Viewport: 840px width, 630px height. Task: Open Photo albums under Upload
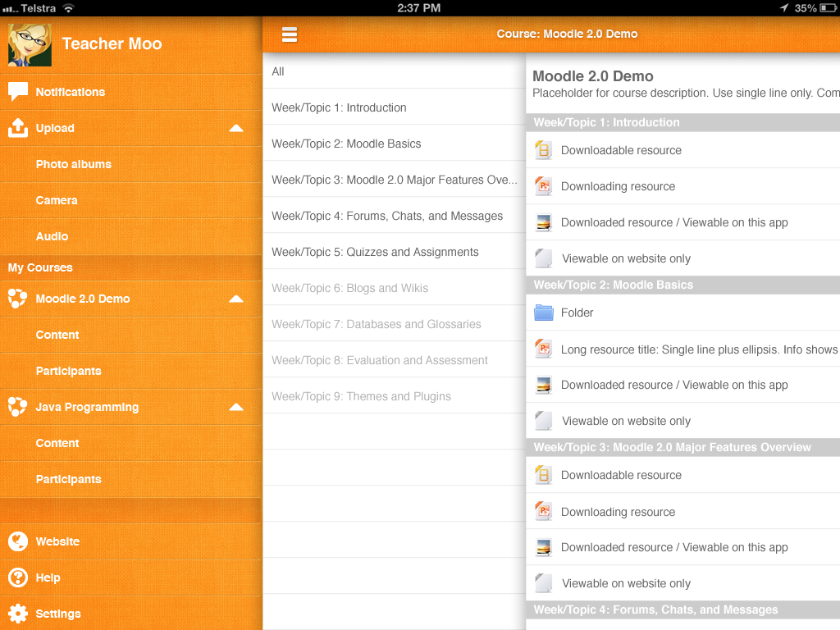point(130,164)
